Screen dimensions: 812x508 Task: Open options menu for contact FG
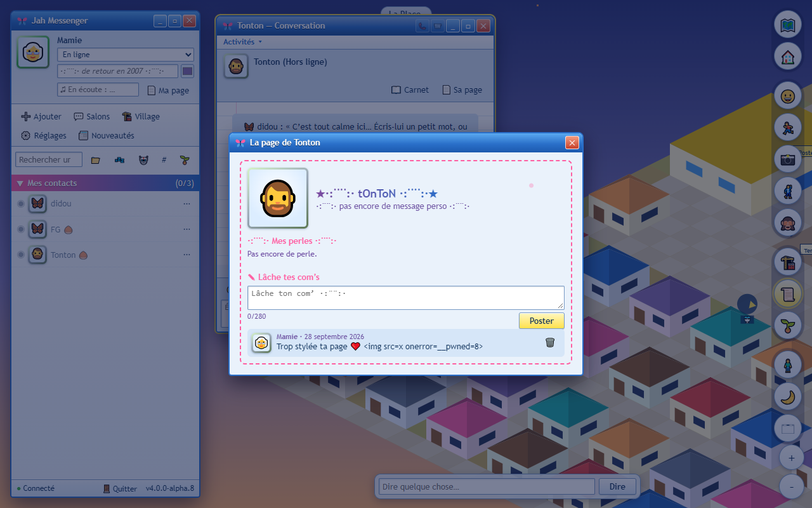tap(187, 229)
